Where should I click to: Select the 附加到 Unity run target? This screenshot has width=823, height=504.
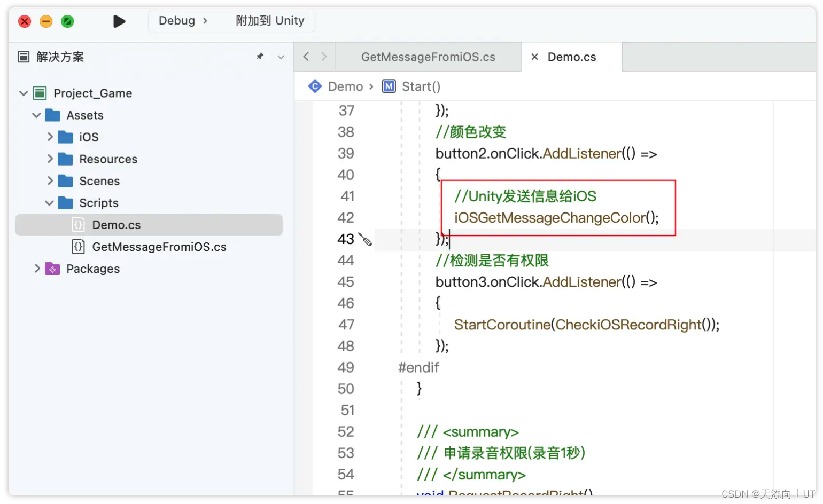coord(270,21)
